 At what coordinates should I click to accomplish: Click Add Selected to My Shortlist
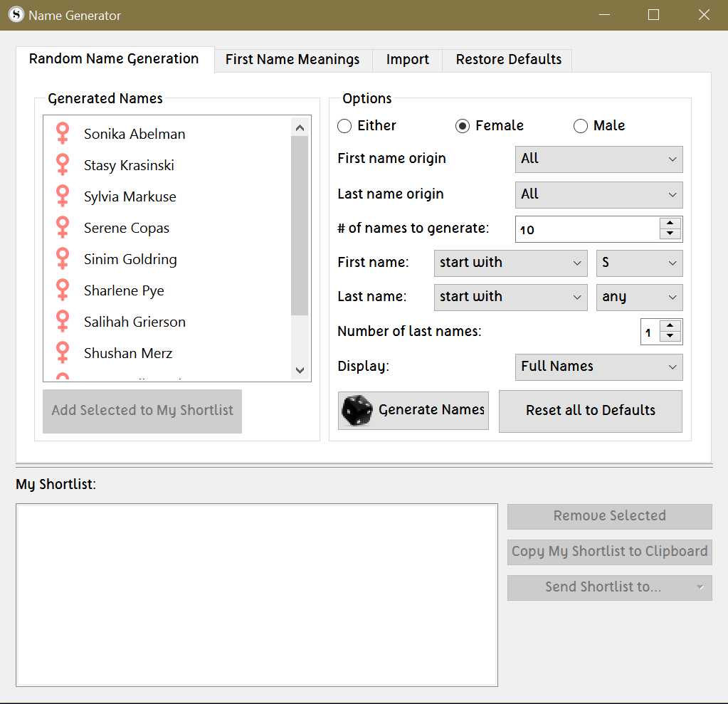coord(142,411)
